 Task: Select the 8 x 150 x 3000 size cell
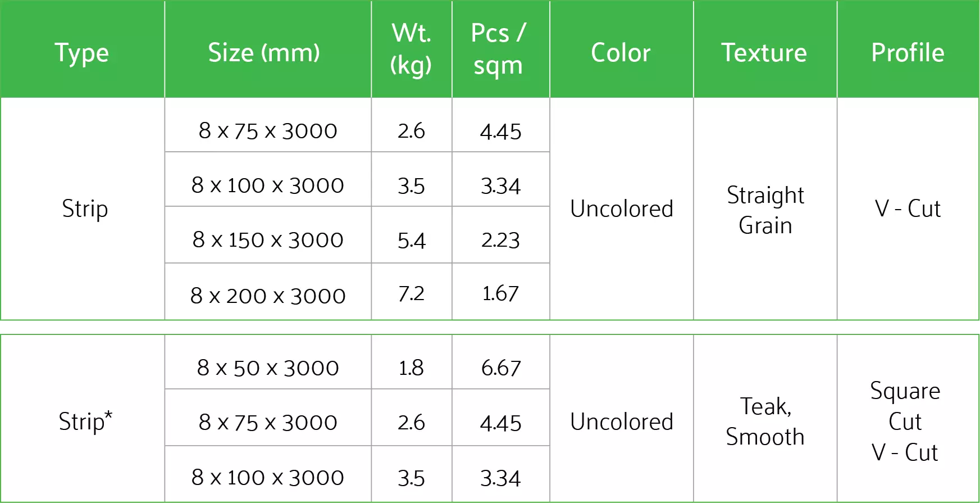pyautogui.click(x=268, y=240)
